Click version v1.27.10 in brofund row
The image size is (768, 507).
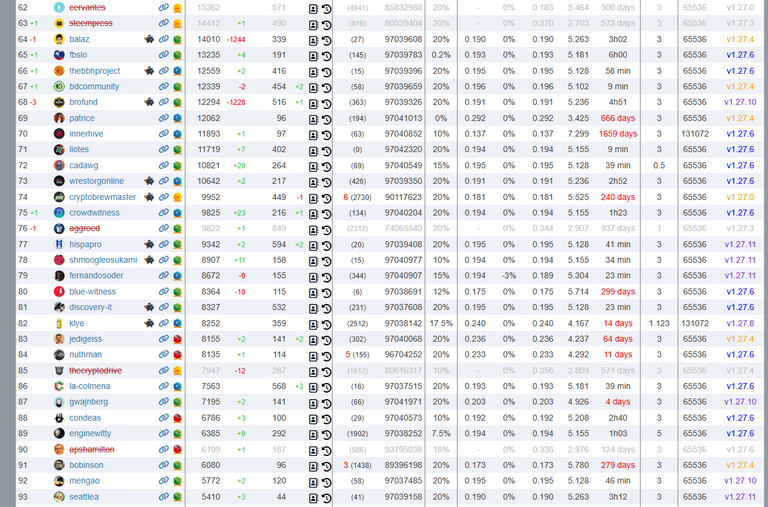(740, 102)
